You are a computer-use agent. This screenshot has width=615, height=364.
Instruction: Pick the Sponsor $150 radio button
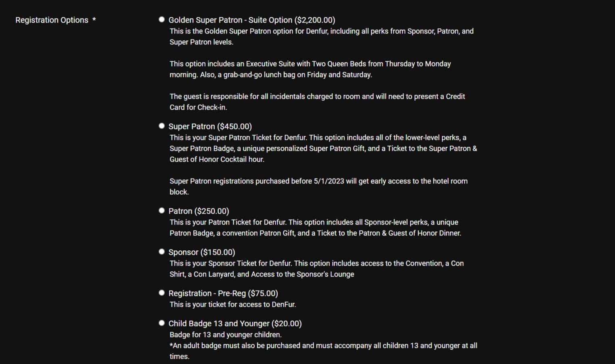click(x=162, y=252)
